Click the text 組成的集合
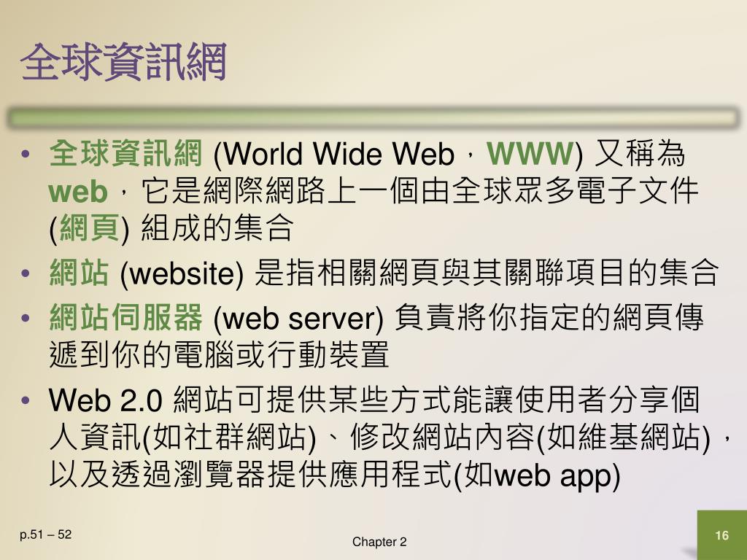The height and width of the screenshot is (560, 747). (216, 227)
